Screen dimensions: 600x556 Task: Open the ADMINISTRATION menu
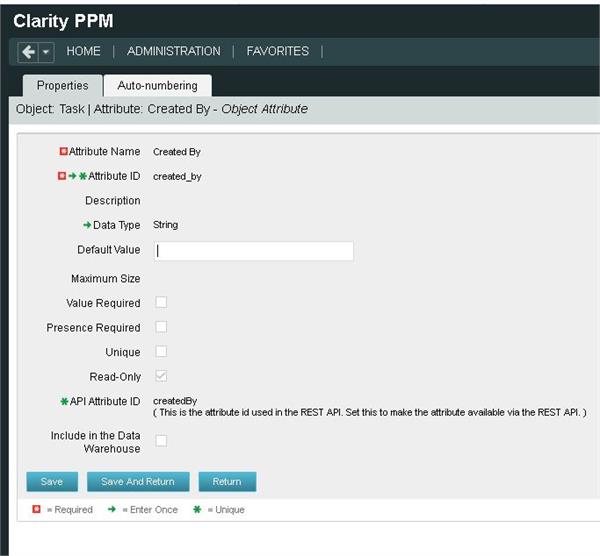pyautogui.click(x=174, y=51)
